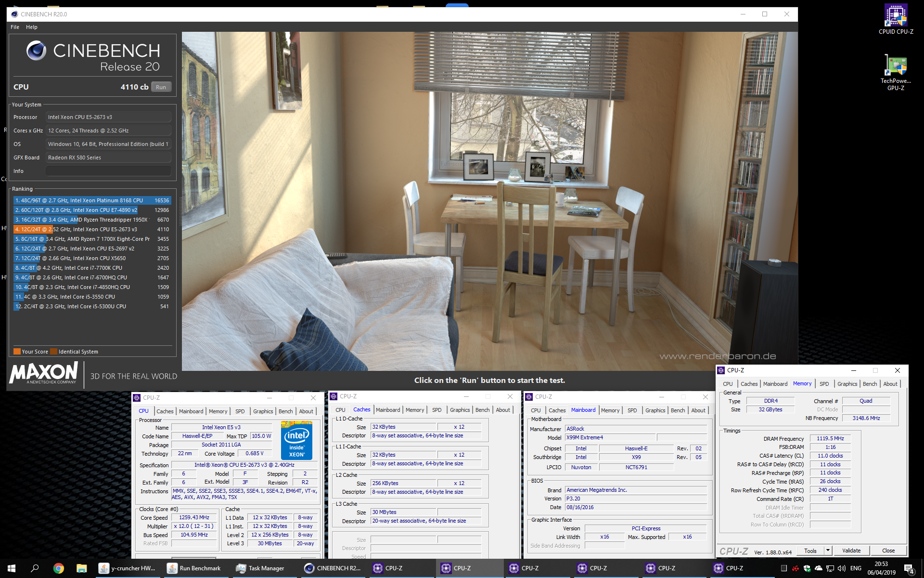Open the taskbar clock showing 20:53
Image resolution: width=924 pixels, height=578 pixels.
[881, 568]
